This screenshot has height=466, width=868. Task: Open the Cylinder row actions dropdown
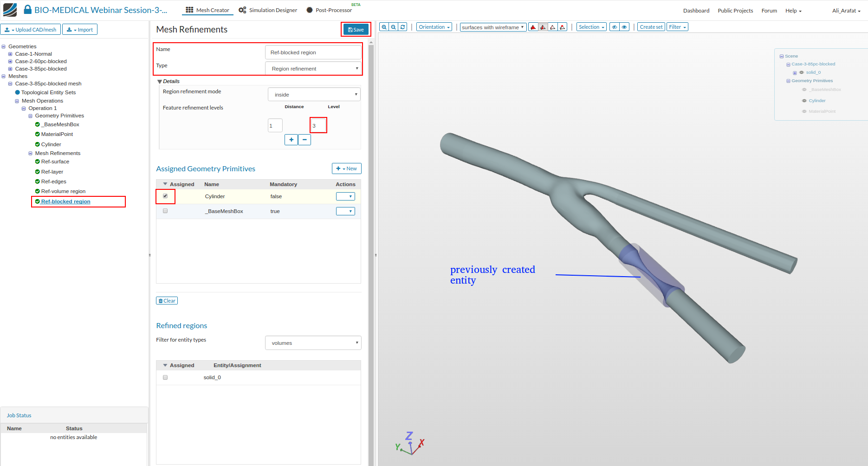(345, 196)
